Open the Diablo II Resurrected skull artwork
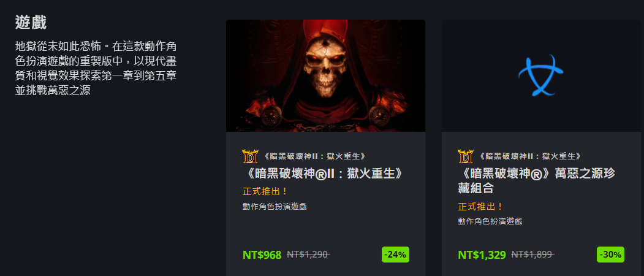Image resolution: width=644 pixels, height=276 pixels. (325, 75)
